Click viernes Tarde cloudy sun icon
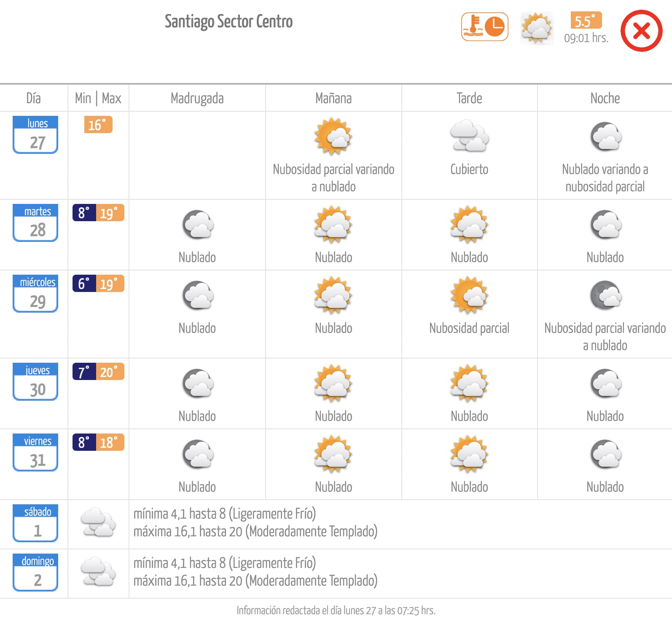 point(469,454)
